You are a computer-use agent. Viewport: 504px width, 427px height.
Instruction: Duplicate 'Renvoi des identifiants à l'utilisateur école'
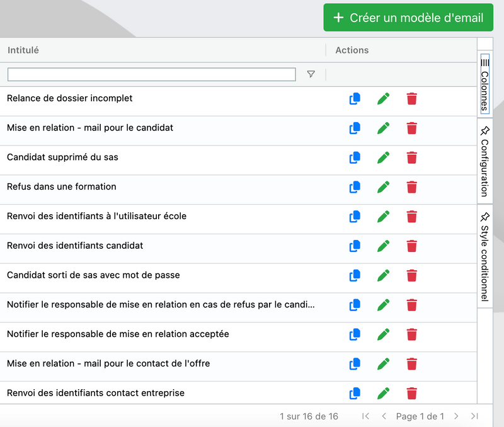click(355, 217)
